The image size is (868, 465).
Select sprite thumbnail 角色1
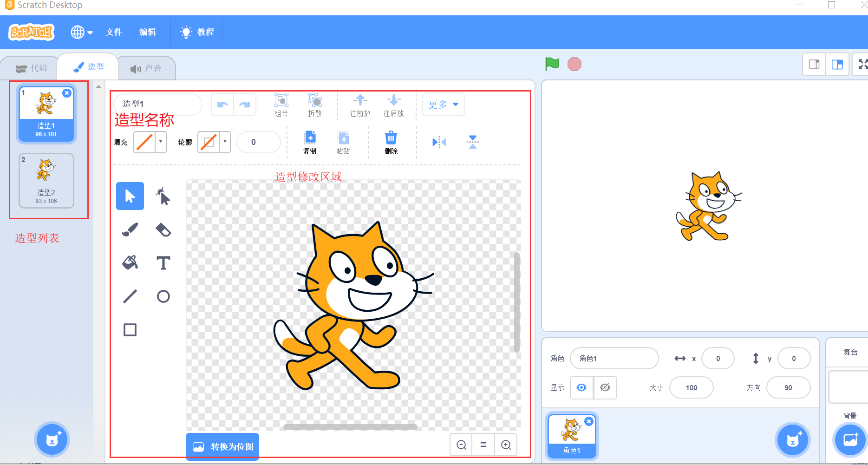tap(572, 436)
